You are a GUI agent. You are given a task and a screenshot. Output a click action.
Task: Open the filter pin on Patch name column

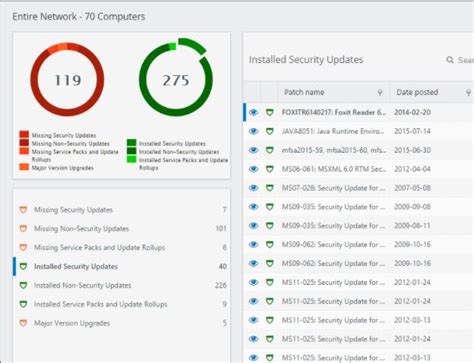pos(380,92)
